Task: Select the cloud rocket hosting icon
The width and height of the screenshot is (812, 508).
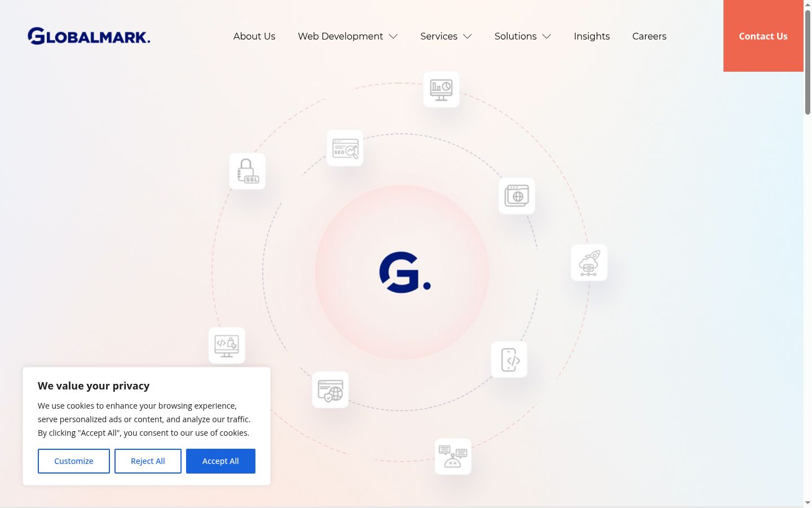Action: 589,262
